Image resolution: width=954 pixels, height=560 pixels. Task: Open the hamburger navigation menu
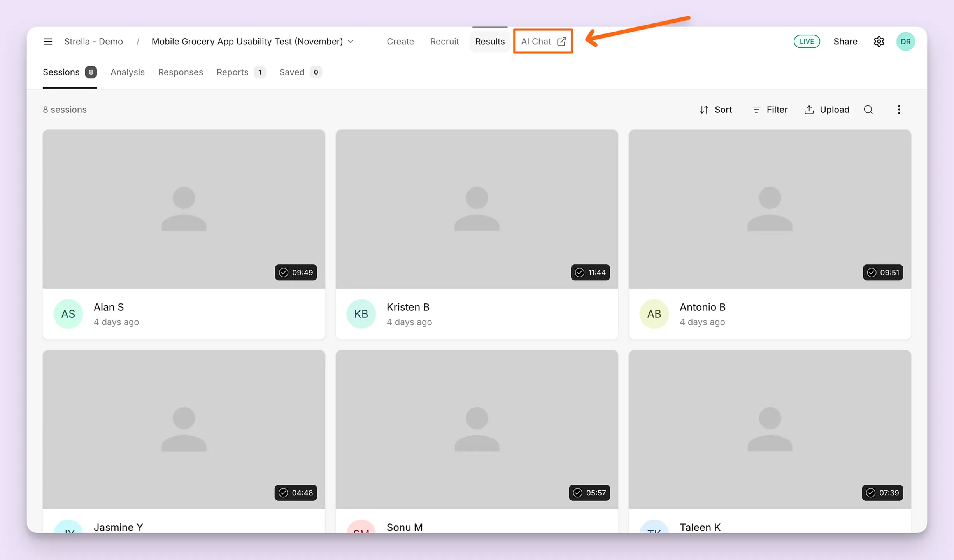[48, 41]
